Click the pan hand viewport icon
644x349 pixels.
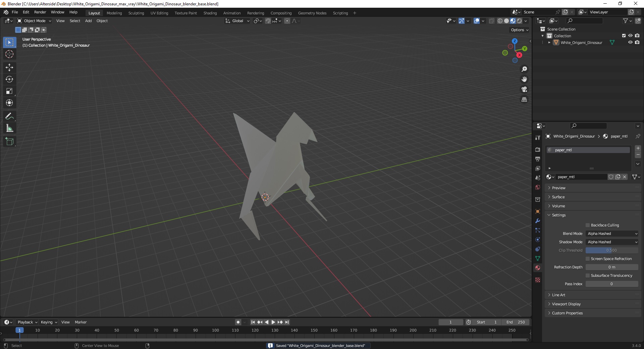coord(524,79)
